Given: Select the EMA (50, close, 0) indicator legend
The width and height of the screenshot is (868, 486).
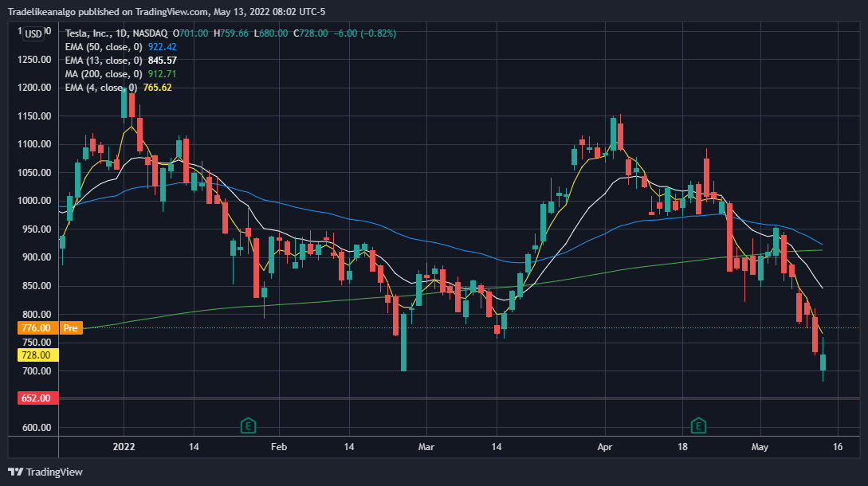Looking at the screenshot, I should (104, 47).
